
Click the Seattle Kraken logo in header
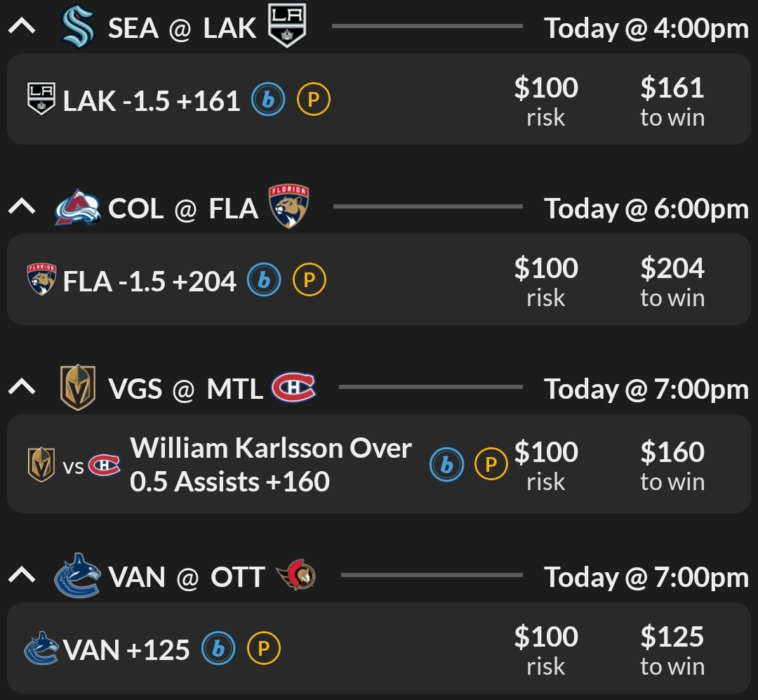click(78, 27)
